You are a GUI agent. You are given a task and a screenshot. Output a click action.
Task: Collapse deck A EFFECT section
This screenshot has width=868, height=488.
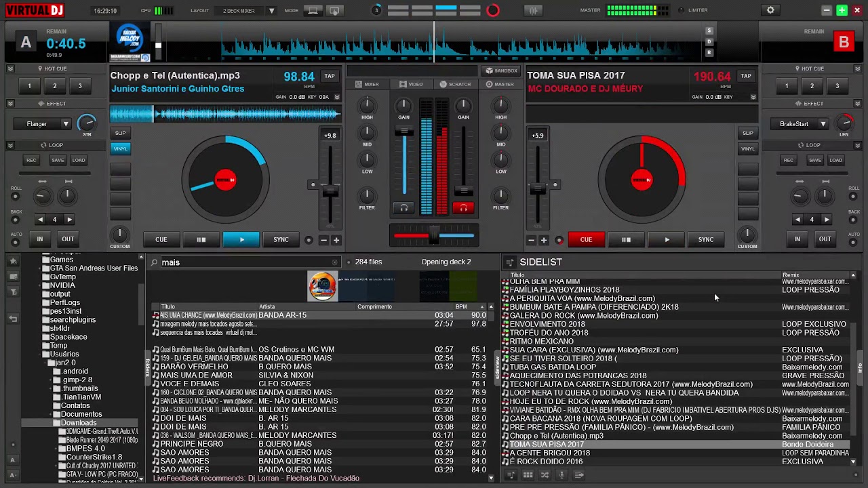[x=10, y=104]
